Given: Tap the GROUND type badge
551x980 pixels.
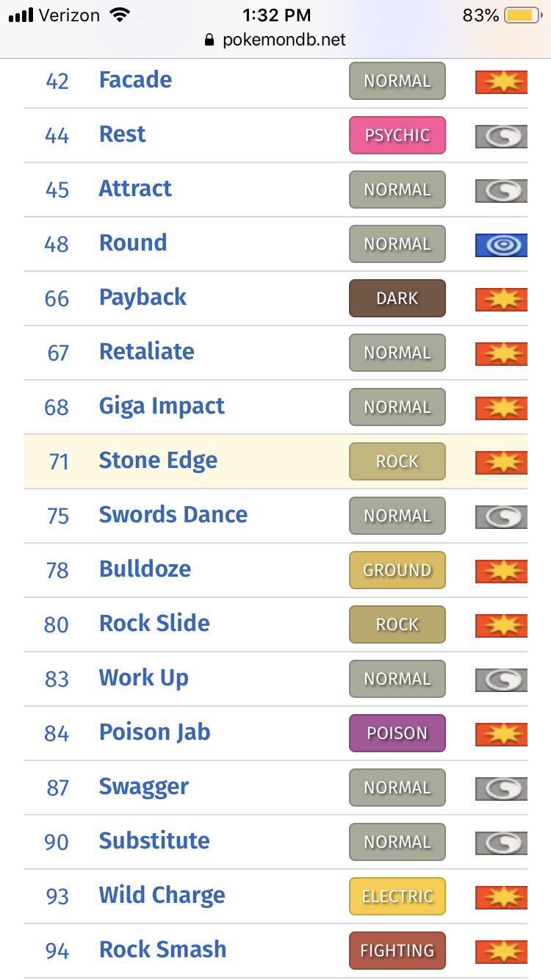Looking at the screenshot, I should click(x=397, y=570).
